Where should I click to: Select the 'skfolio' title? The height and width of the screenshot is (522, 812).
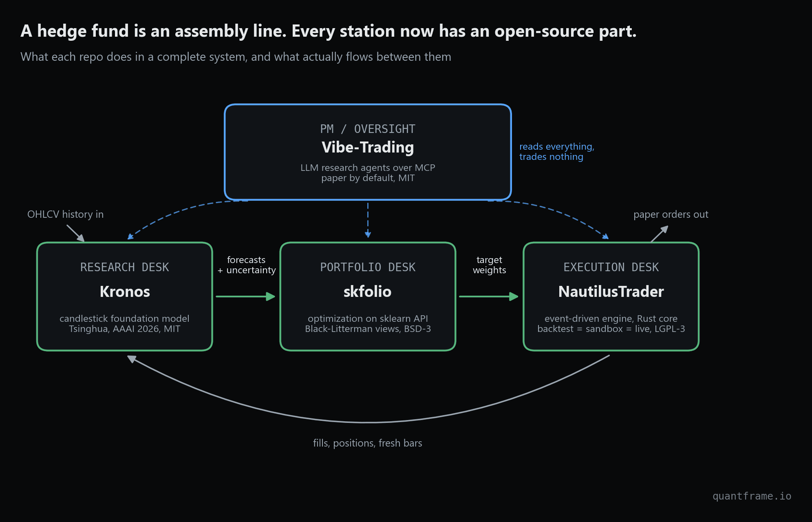368,292
